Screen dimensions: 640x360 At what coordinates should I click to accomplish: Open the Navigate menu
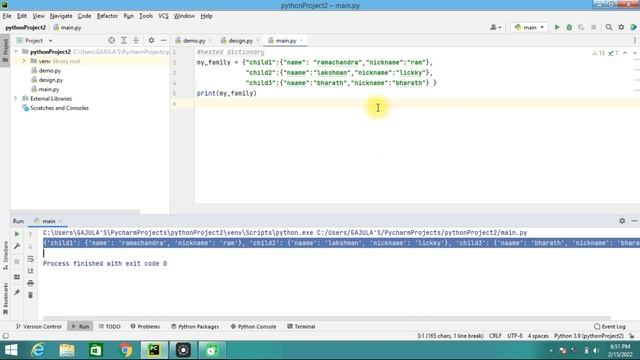(x=61, y=16)
